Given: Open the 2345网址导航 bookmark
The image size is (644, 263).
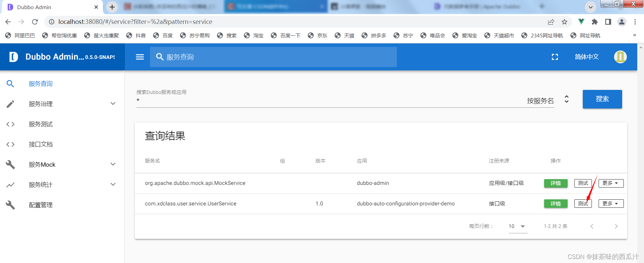Looking at the screenshot, I should point(542,35).
